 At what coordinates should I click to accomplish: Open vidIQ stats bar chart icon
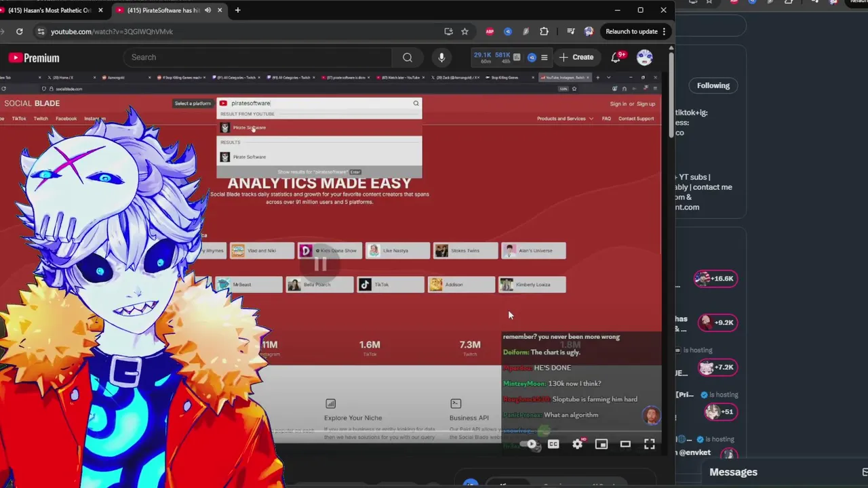pos(517,58)
